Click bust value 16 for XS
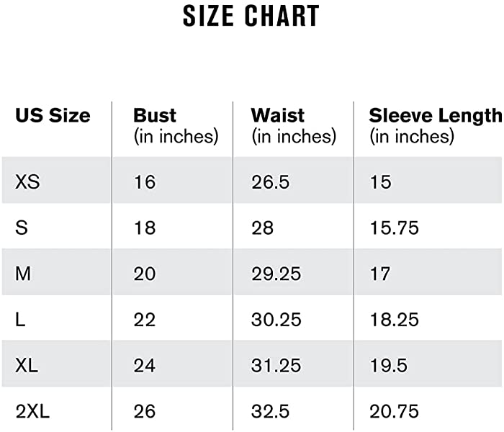Screen dimensions: 504x432 coord(145,181)
